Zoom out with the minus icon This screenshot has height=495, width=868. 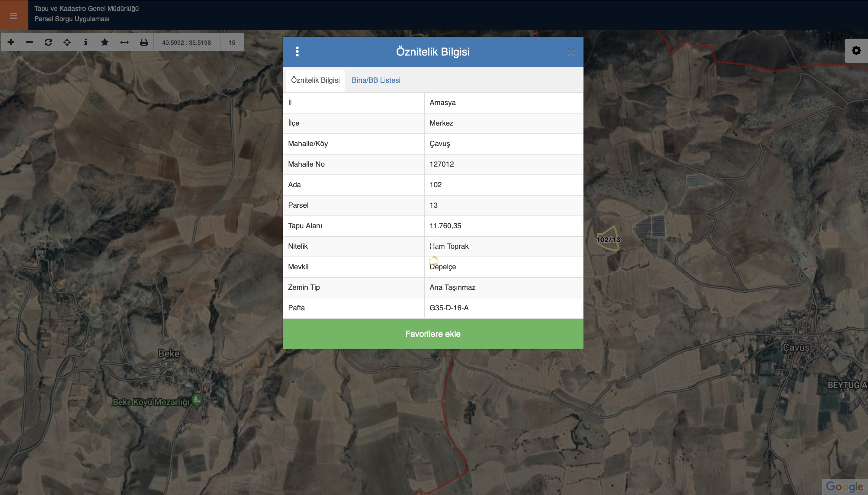pyautogui.click(x=30, y=42)
